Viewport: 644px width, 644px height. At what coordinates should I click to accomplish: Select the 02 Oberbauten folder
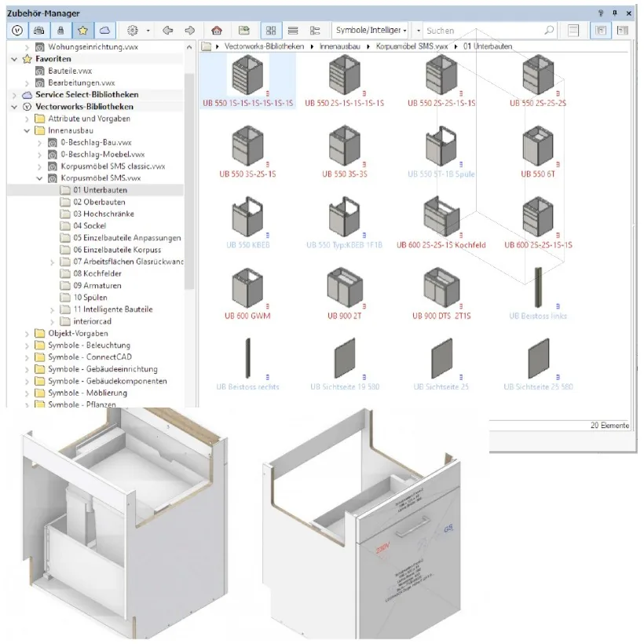coord(100,202)
